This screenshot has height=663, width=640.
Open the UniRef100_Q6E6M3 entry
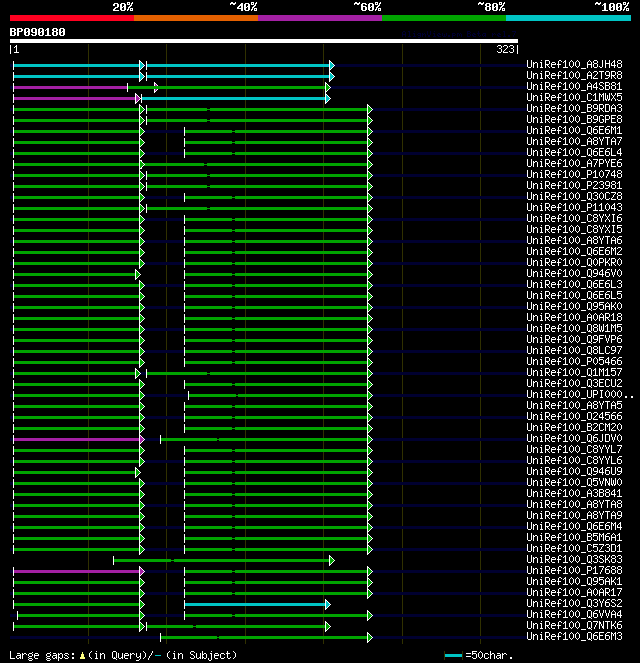point(574,636)
